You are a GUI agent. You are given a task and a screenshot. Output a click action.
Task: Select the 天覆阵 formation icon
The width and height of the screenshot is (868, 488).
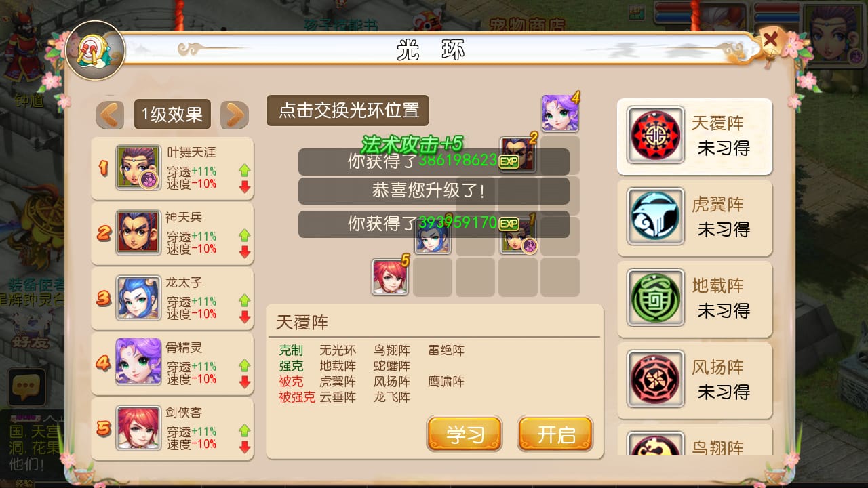pyautogui.click(x=656, y=135)
